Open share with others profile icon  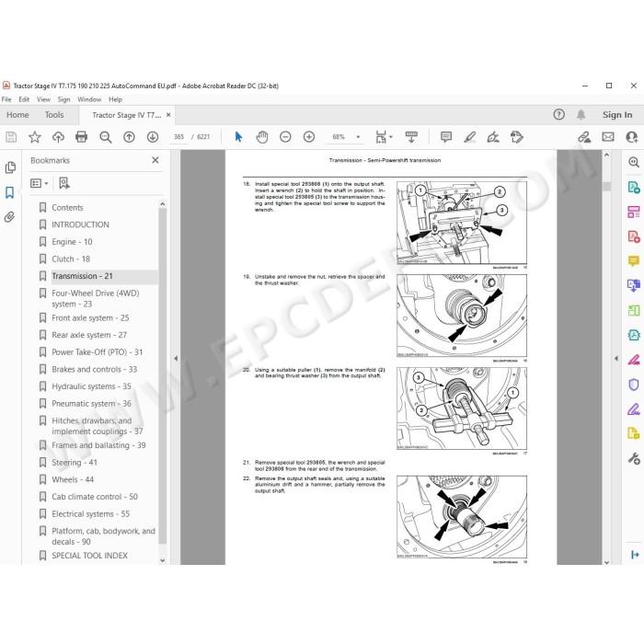pyautogui.click(x=631, y=137)
